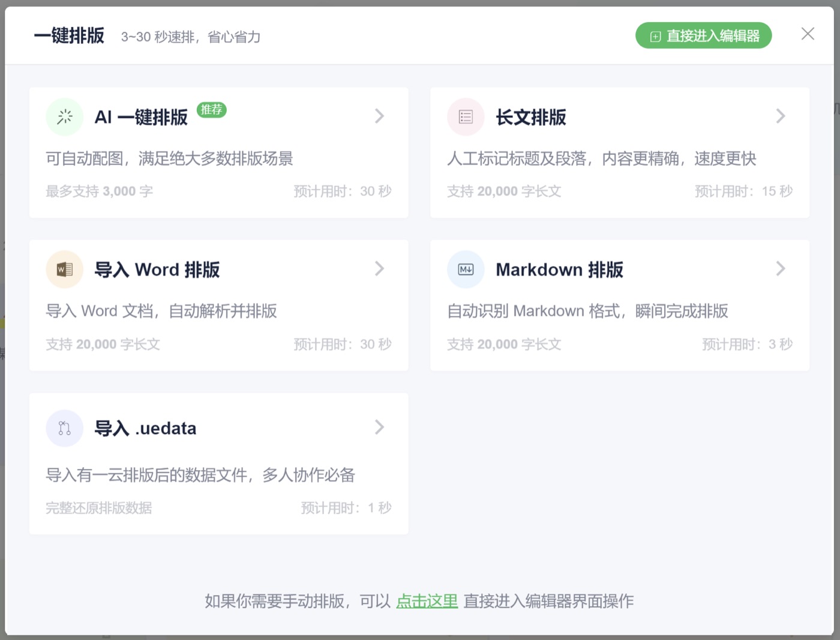Click the 一键排版 dialog heading

[69, 35]
